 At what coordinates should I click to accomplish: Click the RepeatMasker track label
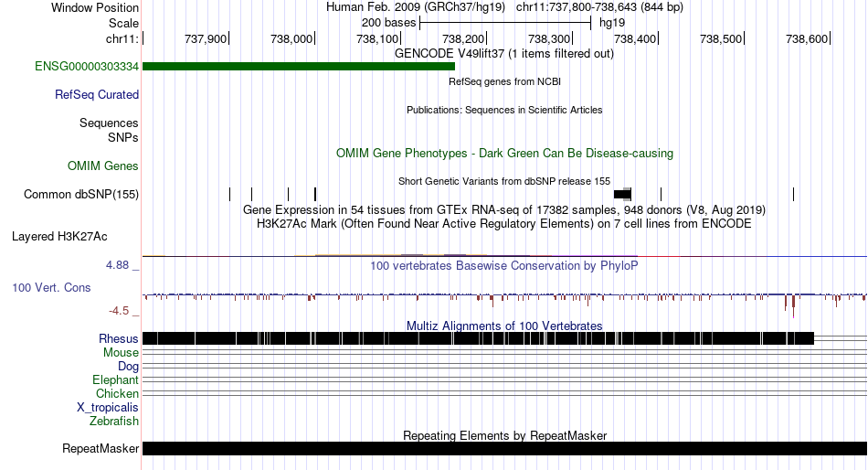[101, 448]
